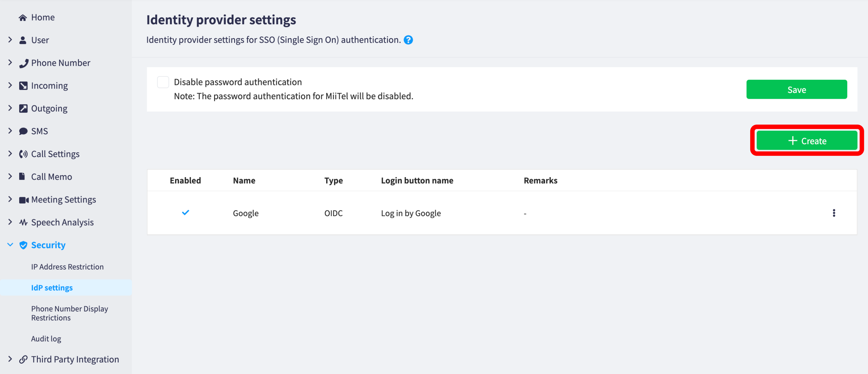Click the Google provider name in table

point(246,213)
